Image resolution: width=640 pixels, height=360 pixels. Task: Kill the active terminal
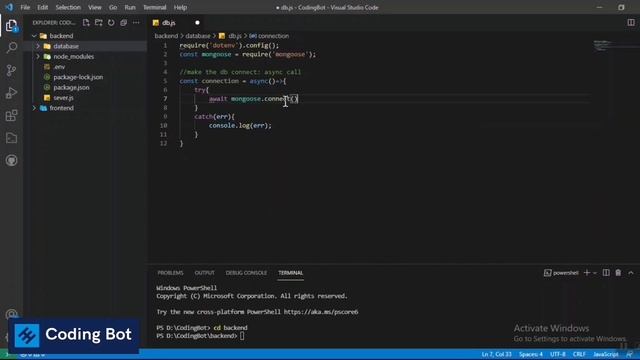[x=618, y=273]
